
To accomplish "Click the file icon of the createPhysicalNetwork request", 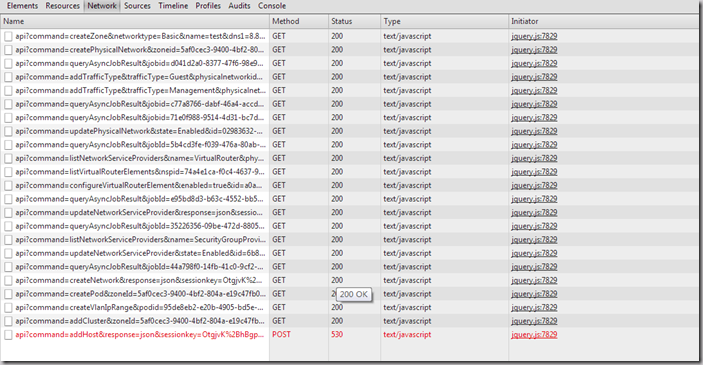I will [x=8, y=50].
